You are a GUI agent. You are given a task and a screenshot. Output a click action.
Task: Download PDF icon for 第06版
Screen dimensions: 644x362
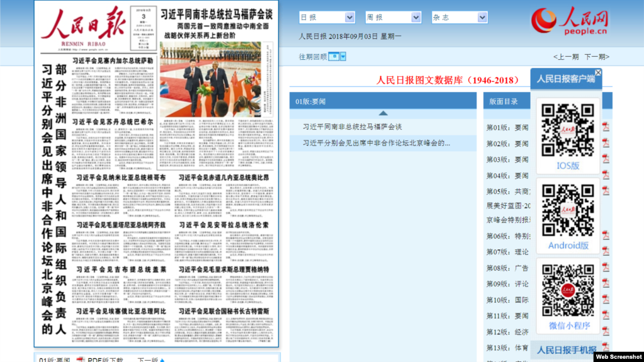point(606,235)
